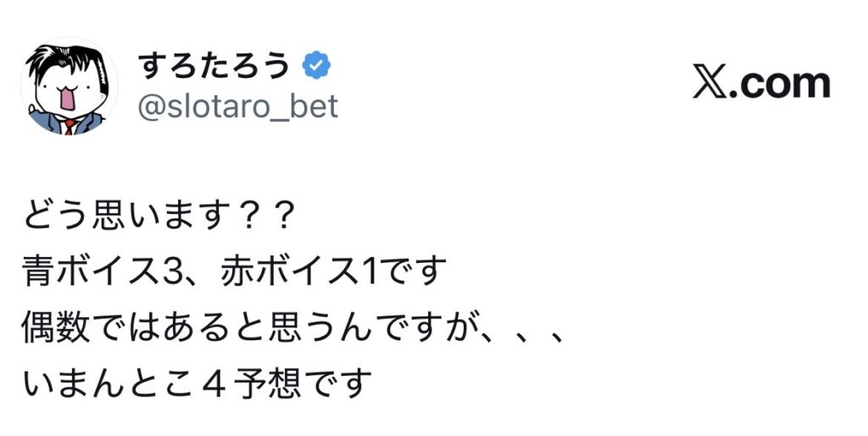Click the blue verified badge

pyautogui.click(x=318, y=65)
